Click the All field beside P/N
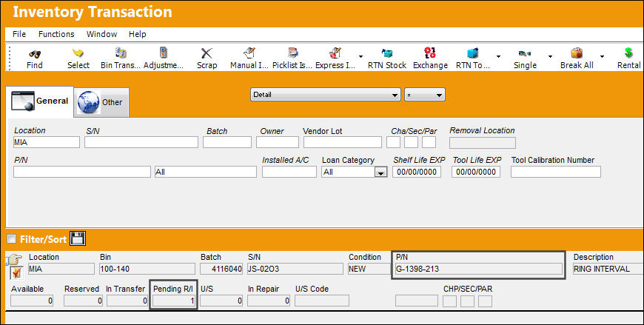The width and height of the screenshot is (644, 325). tap(205, 172)
